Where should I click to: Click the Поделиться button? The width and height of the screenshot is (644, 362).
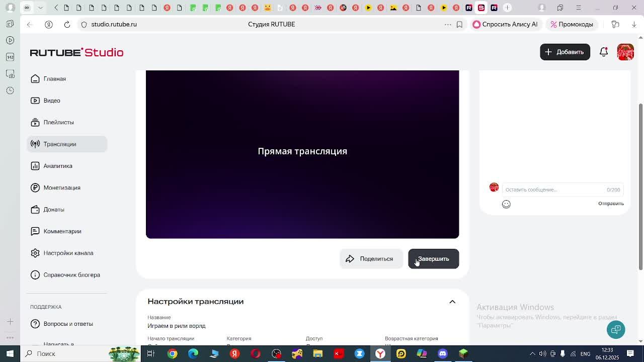pyautogui.click(x=371, y=259)
